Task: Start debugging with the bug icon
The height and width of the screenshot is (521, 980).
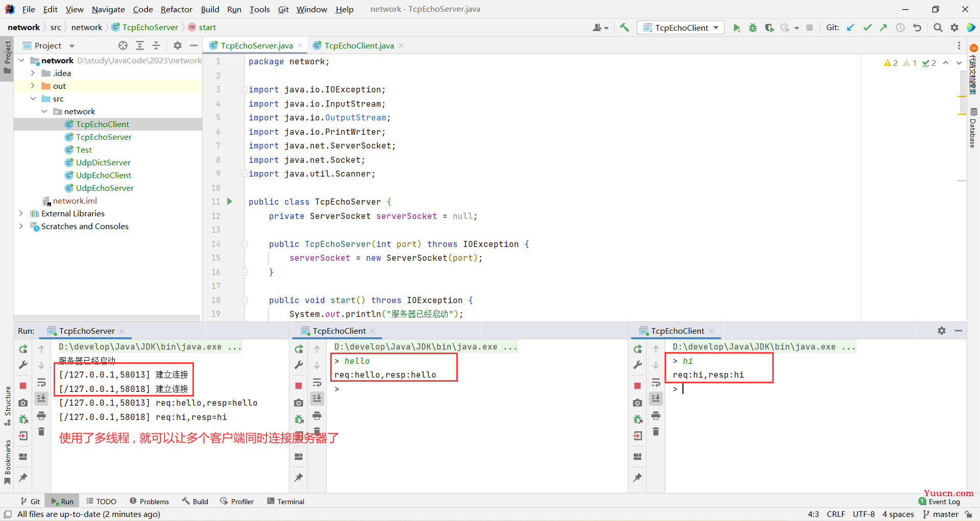Action: click(752, 28)
